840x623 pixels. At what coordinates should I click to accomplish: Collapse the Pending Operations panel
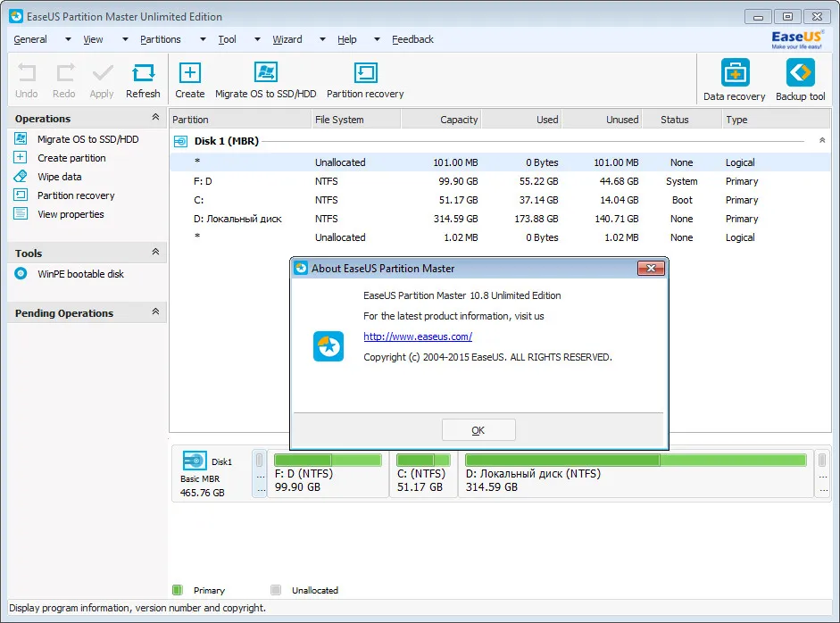[155, 311]
